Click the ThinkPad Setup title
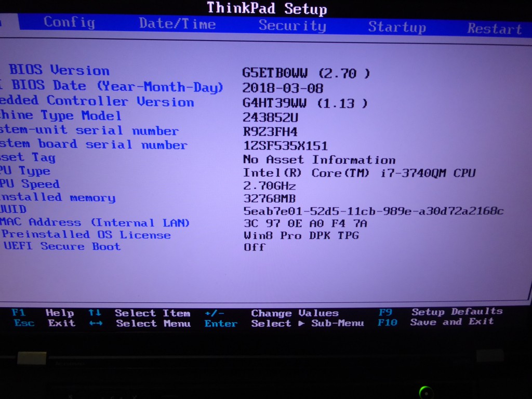Image resolution: width=532 pixels, height=399 pixels. coord(267,8)
